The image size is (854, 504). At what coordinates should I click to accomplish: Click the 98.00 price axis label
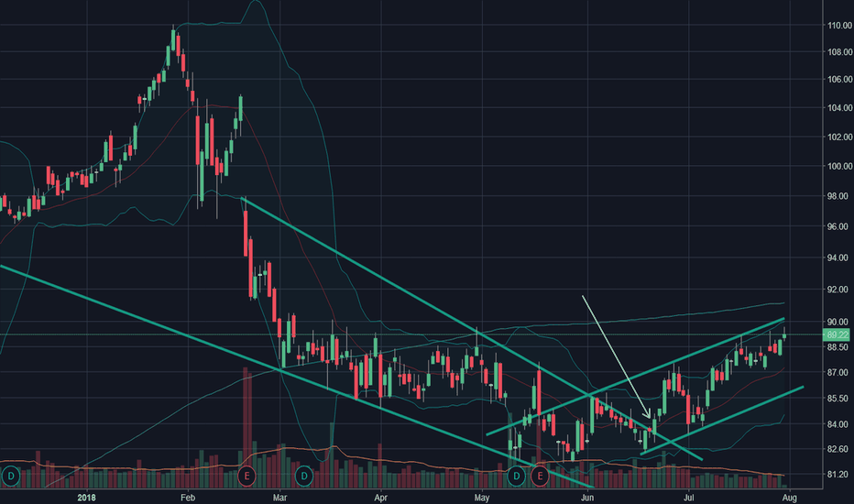pyautogui.click(x=839, y=196)
